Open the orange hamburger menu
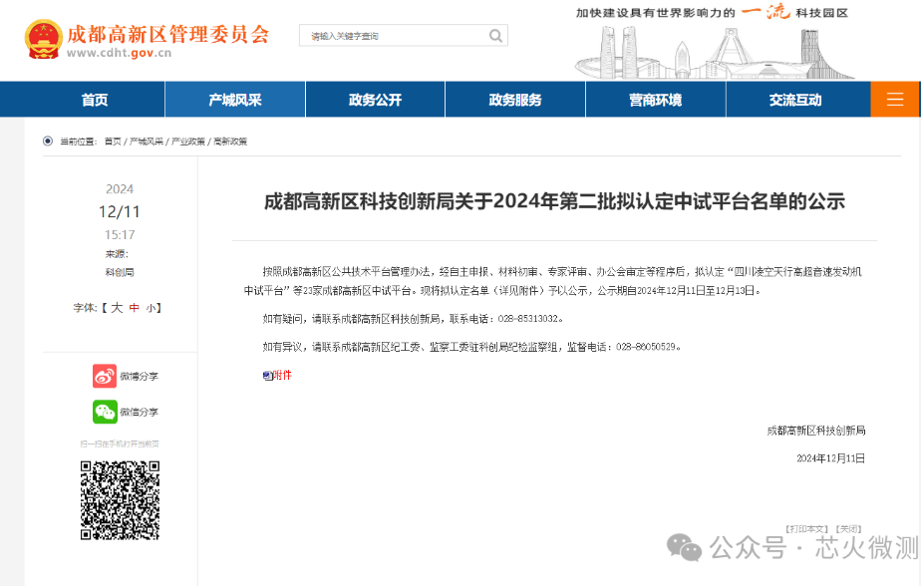 [895, 100]
